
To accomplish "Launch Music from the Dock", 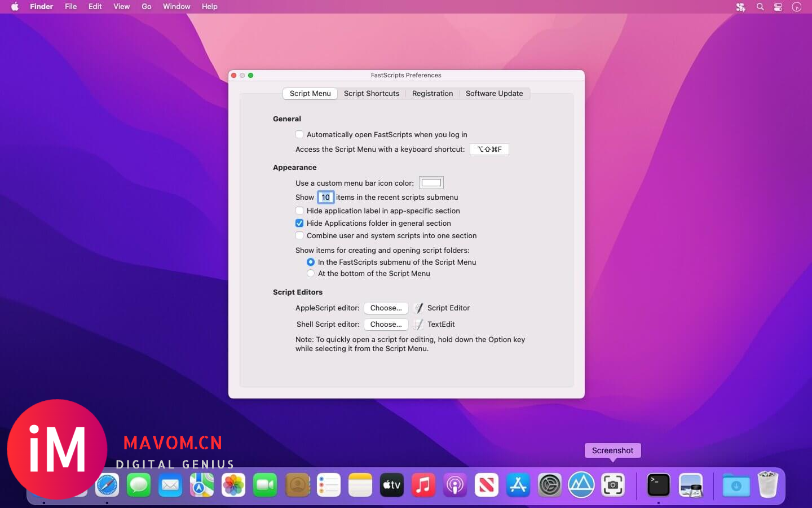I will pyautogui.click(x=423, y=485).
